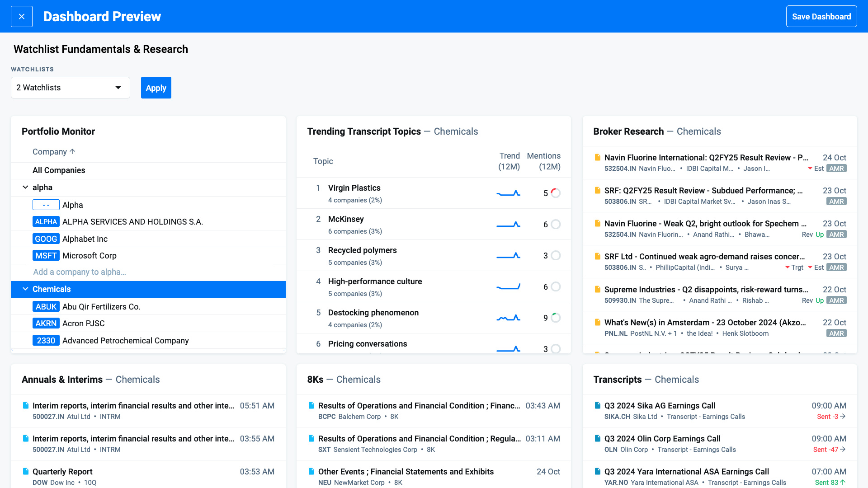Click document icon for What's New(s) in Amsterdam

(597, 322)
